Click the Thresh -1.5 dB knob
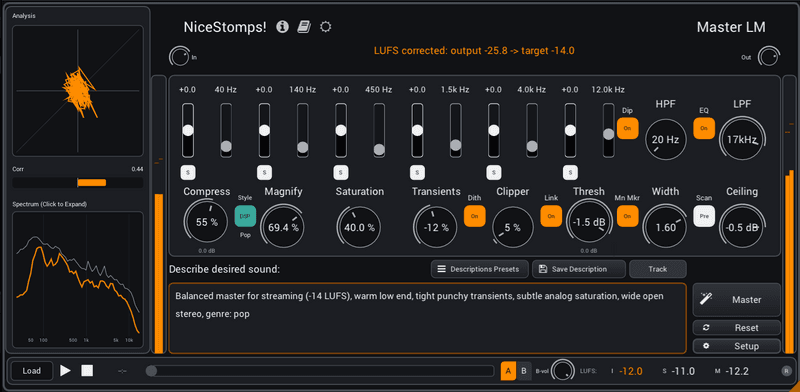The image size is (800, 392). click(x=589, y=222)
